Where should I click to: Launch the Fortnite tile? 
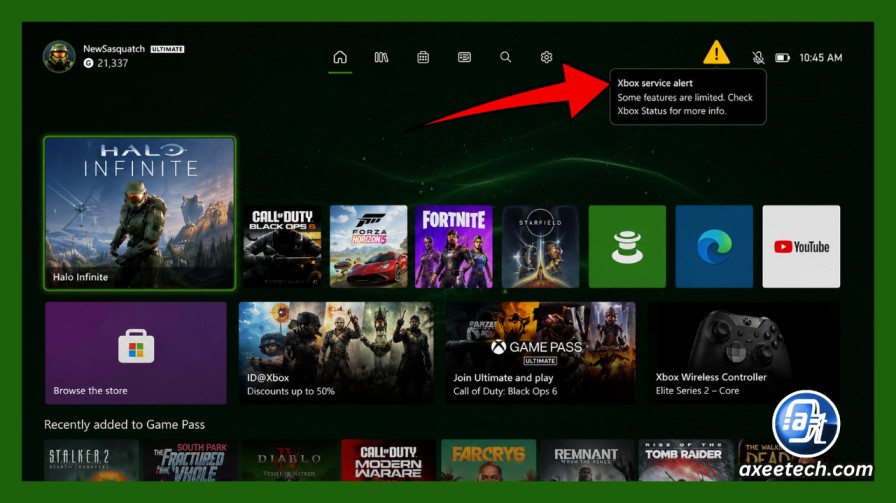click(x=454, y=246)
